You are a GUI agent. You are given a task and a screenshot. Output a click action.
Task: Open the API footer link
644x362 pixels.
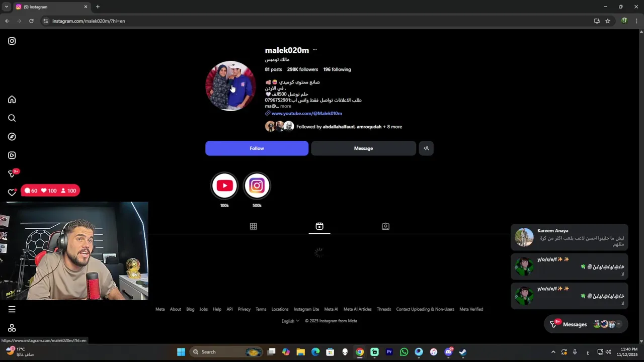tap(229, 309)
